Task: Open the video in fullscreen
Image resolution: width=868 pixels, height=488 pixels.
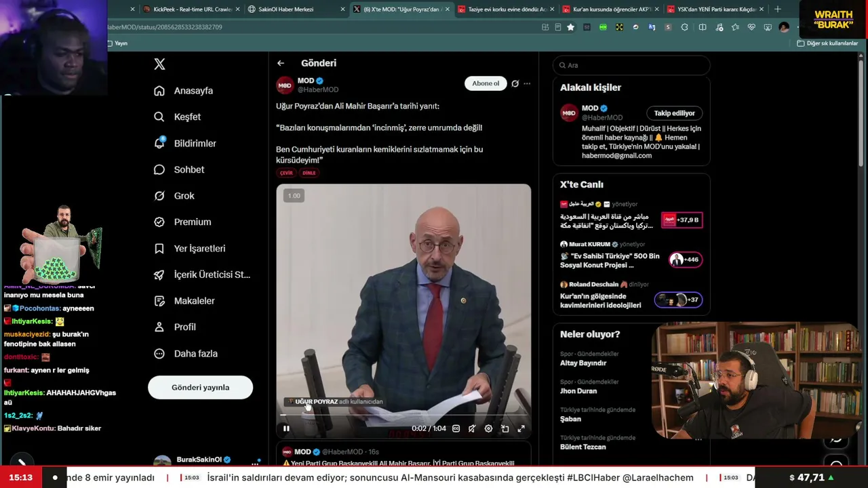Action: click(x=521, y=428)
